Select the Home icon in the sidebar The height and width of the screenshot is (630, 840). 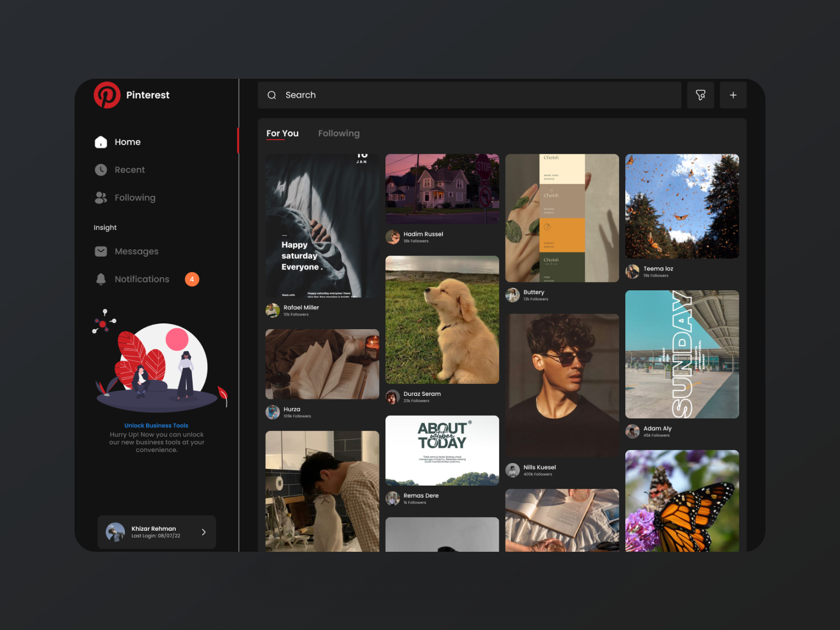(x=100, y=142)
